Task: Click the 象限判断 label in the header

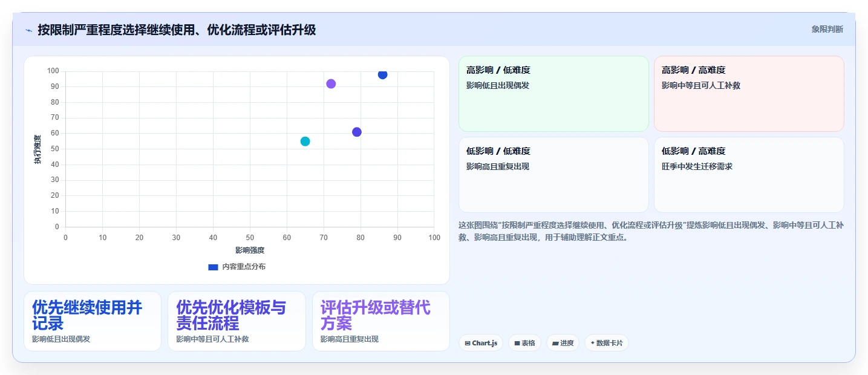Action: 827,29
